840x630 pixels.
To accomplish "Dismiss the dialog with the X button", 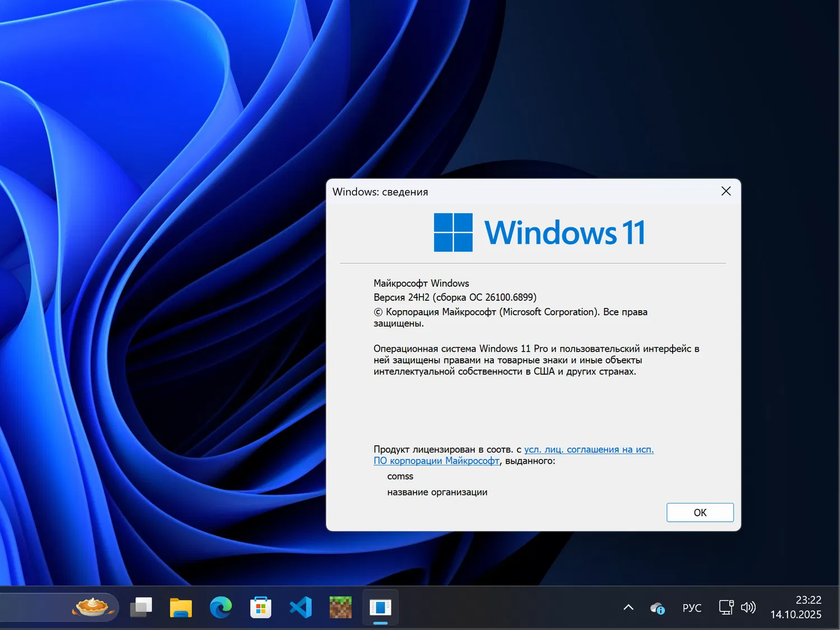I will [x=726, y=191].
